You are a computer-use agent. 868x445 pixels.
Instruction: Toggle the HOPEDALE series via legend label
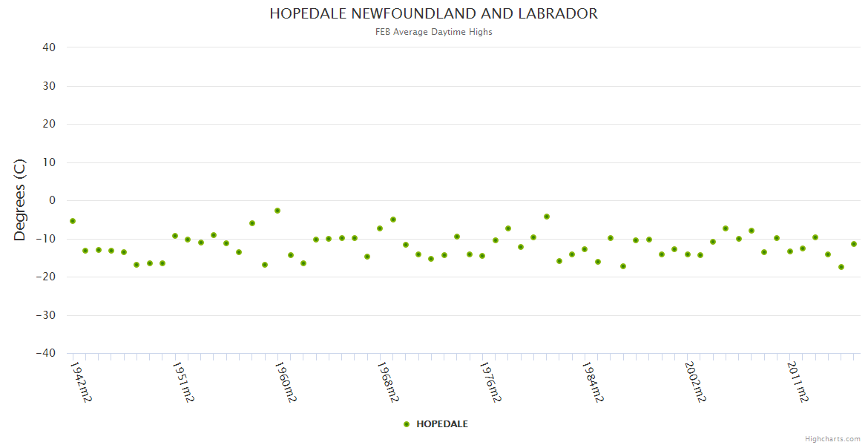click(441, 424)
